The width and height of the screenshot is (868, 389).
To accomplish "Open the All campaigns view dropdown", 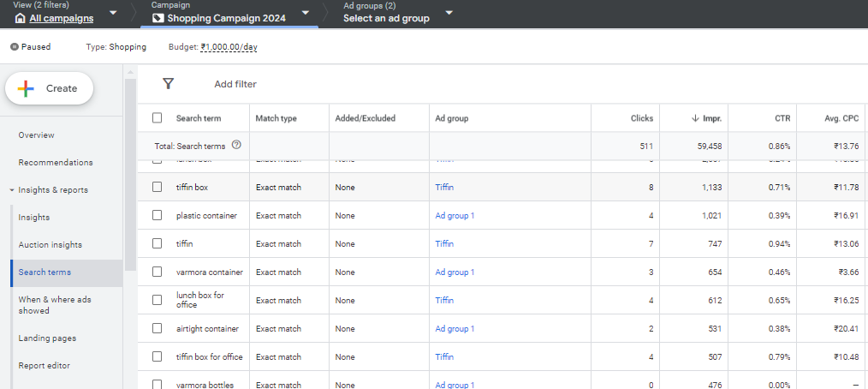I will [114, 13].
